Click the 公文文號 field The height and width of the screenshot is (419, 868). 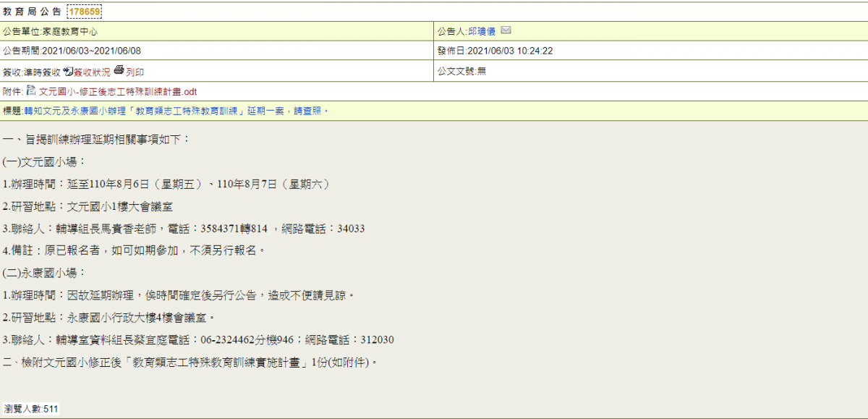(650, 71)
